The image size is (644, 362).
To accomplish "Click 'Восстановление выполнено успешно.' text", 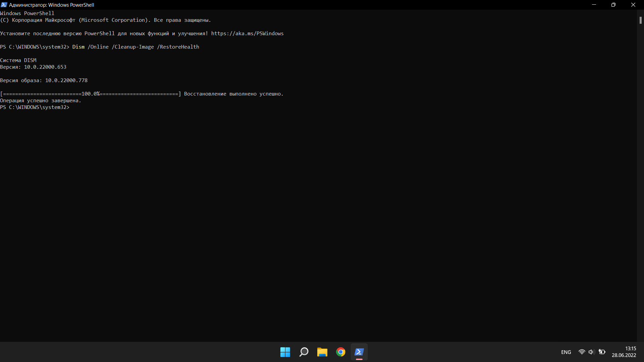I will [234, 94].
